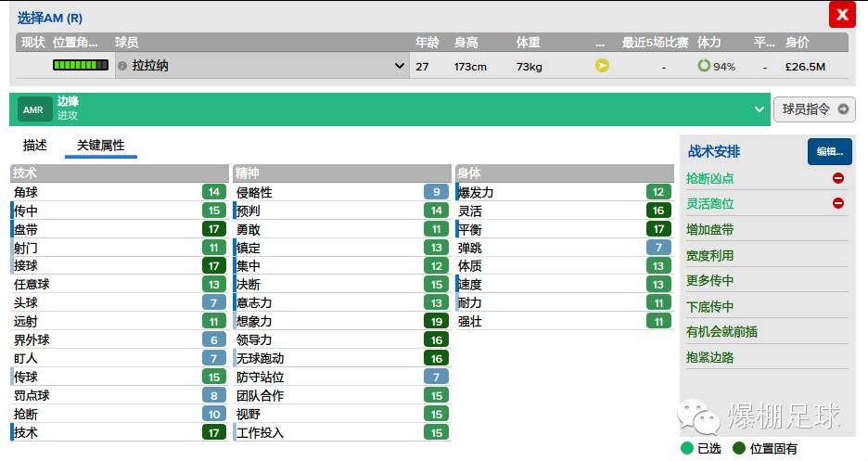The height and width of the screenshot is (461, 868).
Task: Click the info icon beside 拉拉纳
Action: pyautogui.click(x=122, y=66)
